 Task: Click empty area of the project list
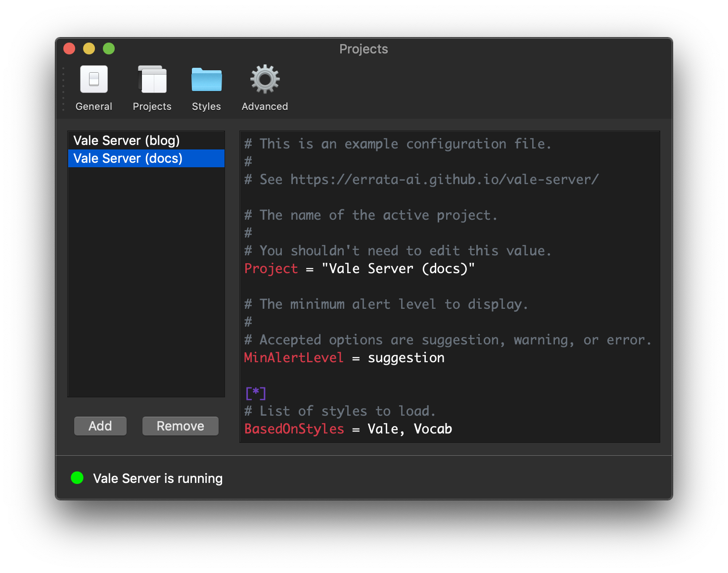(x=146, y=282)
